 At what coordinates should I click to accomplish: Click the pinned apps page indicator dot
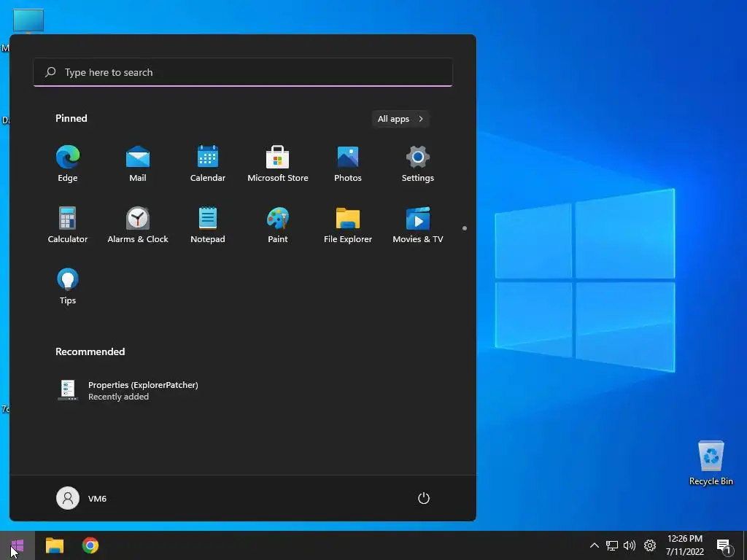[465, 228]
